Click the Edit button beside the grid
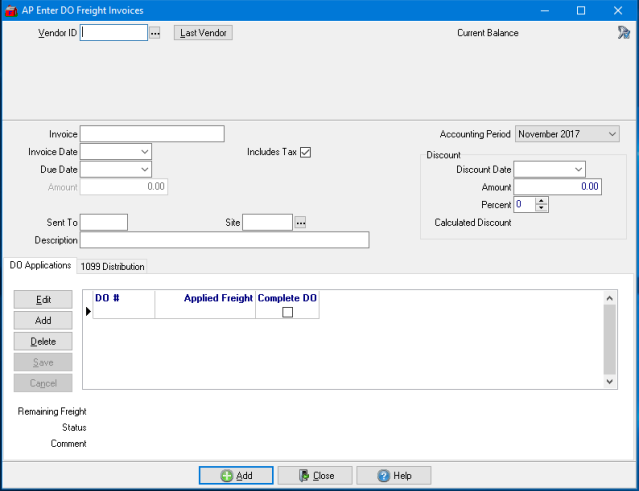This screenshot has height=491, width=639. 43,300
